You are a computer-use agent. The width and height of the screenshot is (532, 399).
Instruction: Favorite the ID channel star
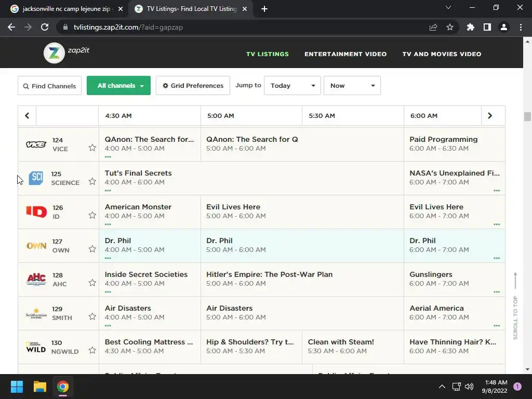[92, 215]
